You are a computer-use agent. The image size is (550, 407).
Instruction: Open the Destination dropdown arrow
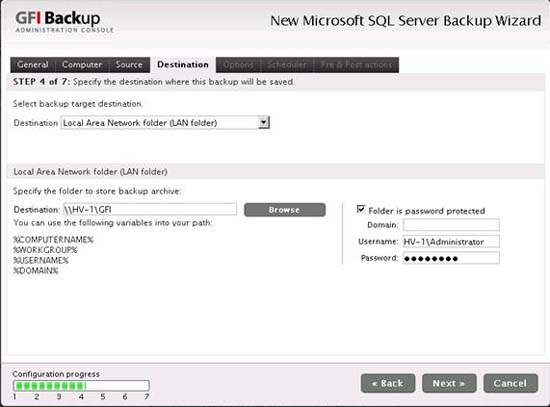(x=264, y=122)
